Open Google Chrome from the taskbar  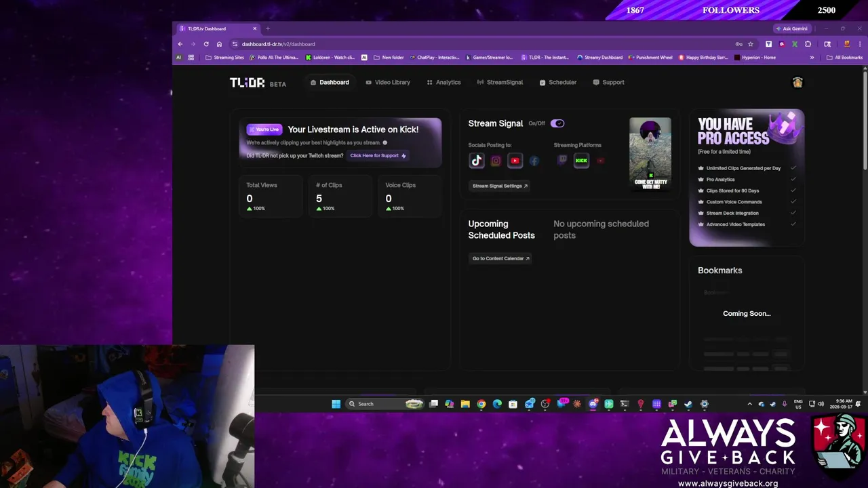click(x=481, y=404)
